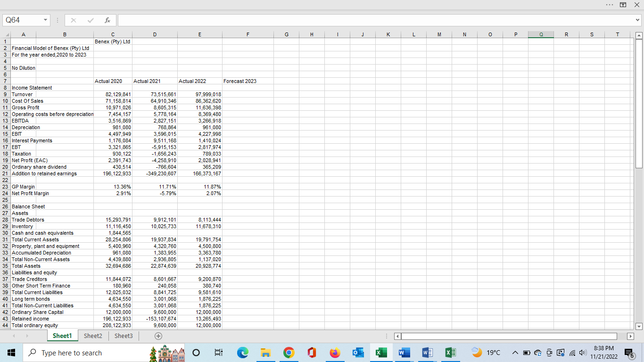Open Outlook from the taskbar

click(x=358, y=353)
